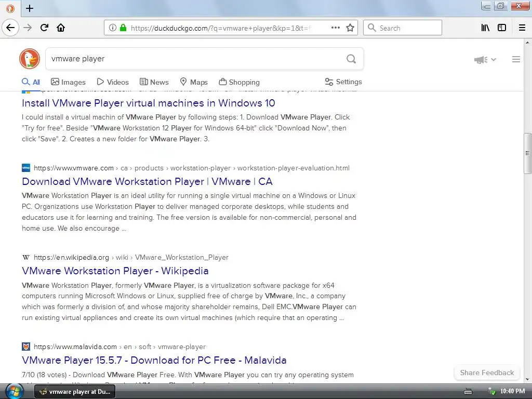Click the vmware.com result favicon
Viewport: 532px width, 399px height.
(x=26, y=168)
